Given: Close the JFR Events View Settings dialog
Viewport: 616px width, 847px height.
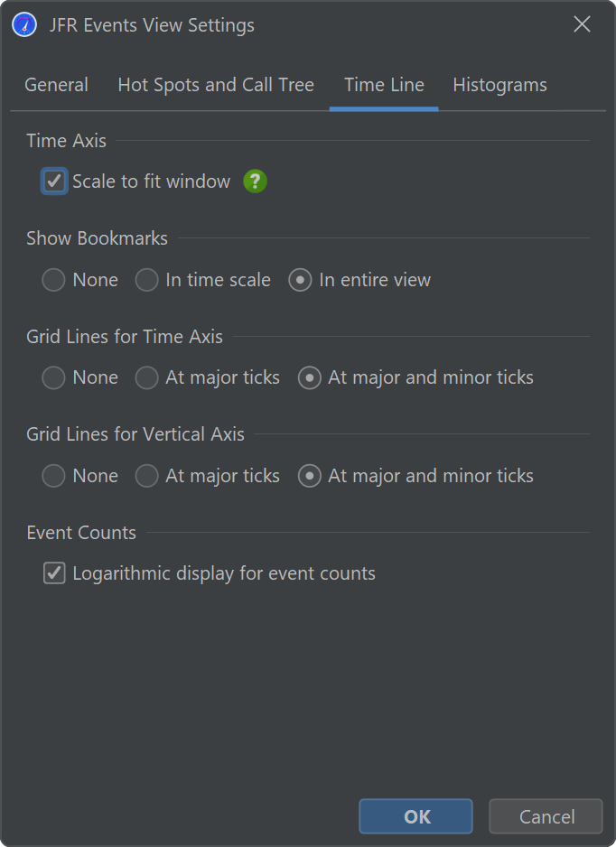Looking at the screenshot, I should click(582, 25).
